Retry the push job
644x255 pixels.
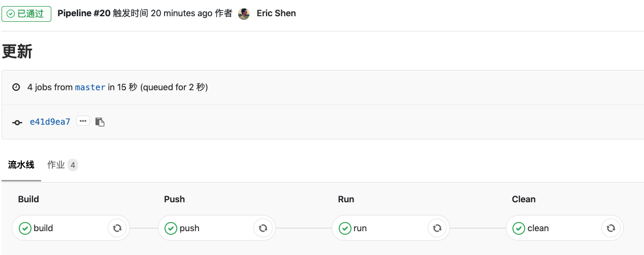point(263,228)
